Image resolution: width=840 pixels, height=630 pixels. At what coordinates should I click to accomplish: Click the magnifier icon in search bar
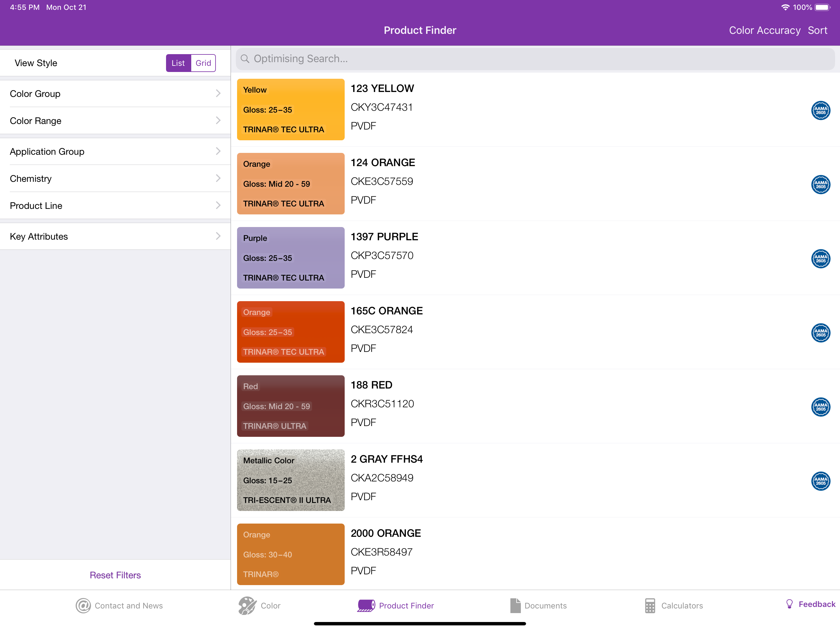[245, 59]
